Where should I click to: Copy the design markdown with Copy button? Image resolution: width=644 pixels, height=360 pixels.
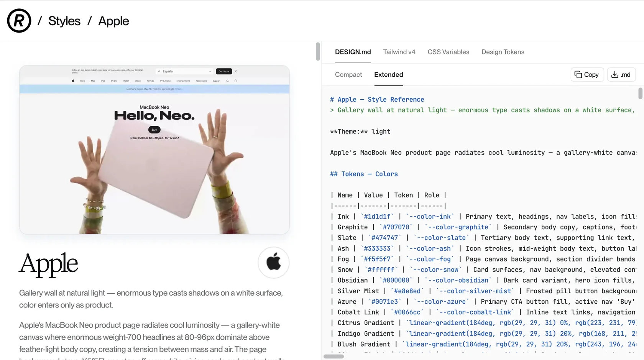coord(587,75)
